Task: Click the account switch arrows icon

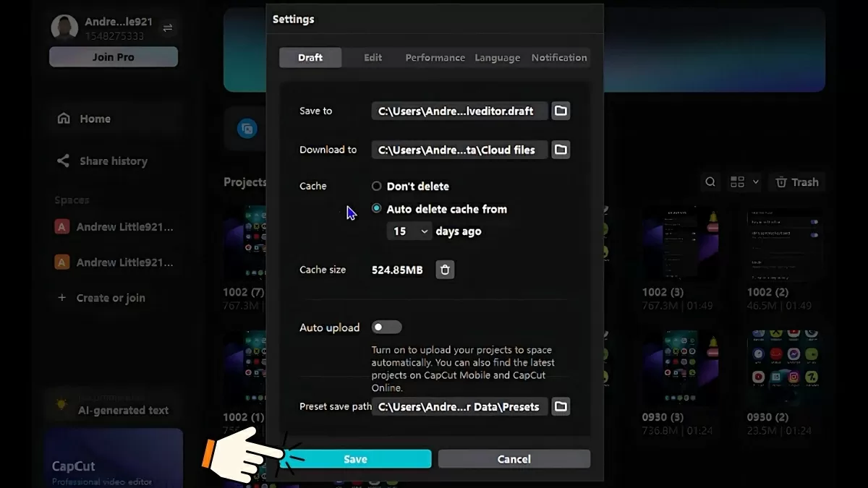Action: 168,27
